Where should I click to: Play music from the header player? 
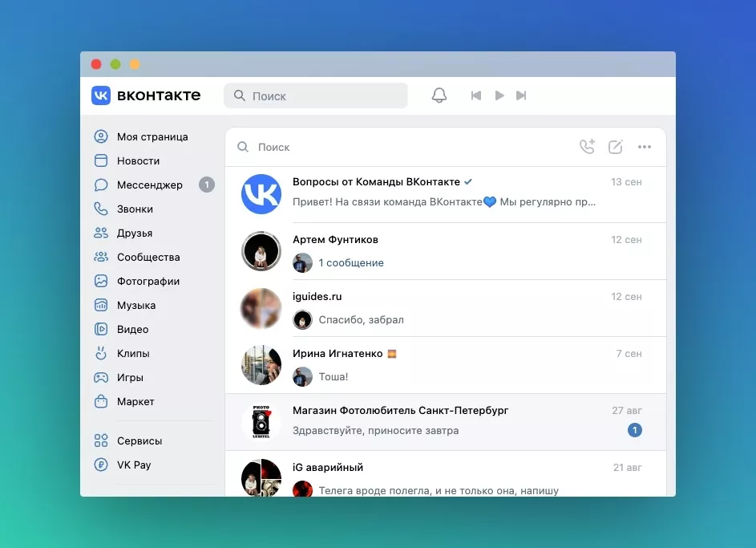pyautogui.click(x=499, y=95)
